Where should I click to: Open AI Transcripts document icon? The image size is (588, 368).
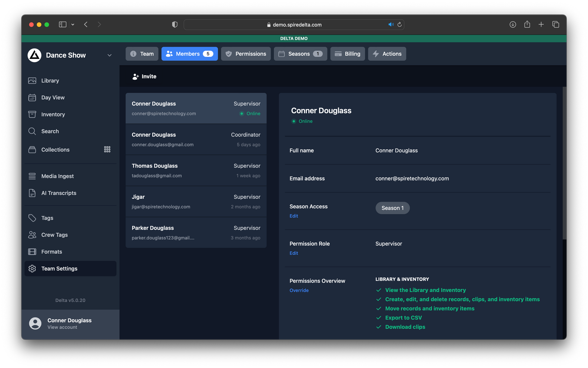click(x=32, y=193)
